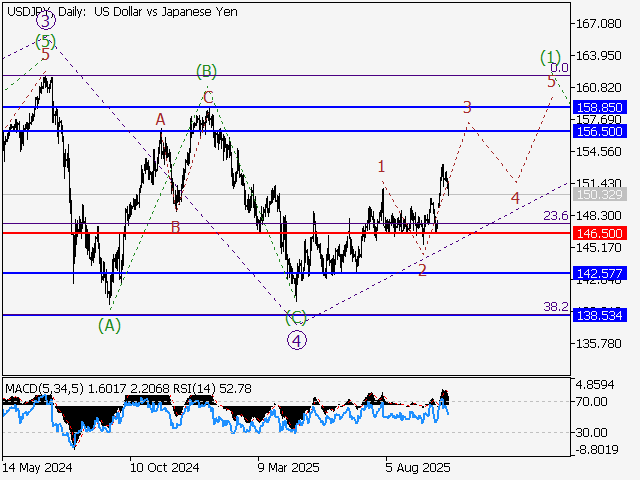Click the circled 4 wave marker
The image size is (640, 480).
[x=296, y=340]
